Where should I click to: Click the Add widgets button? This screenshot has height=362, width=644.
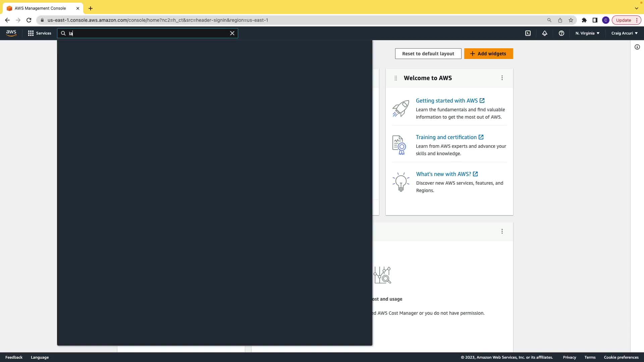tap(488, 54)
